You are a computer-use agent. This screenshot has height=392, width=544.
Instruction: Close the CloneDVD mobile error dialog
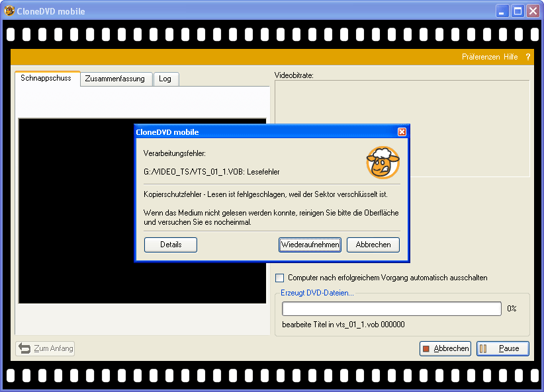[402, 132]
